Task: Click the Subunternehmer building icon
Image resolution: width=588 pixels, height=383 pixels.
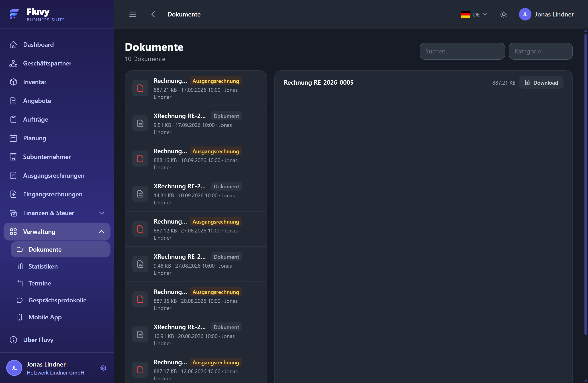Action: 13,157
